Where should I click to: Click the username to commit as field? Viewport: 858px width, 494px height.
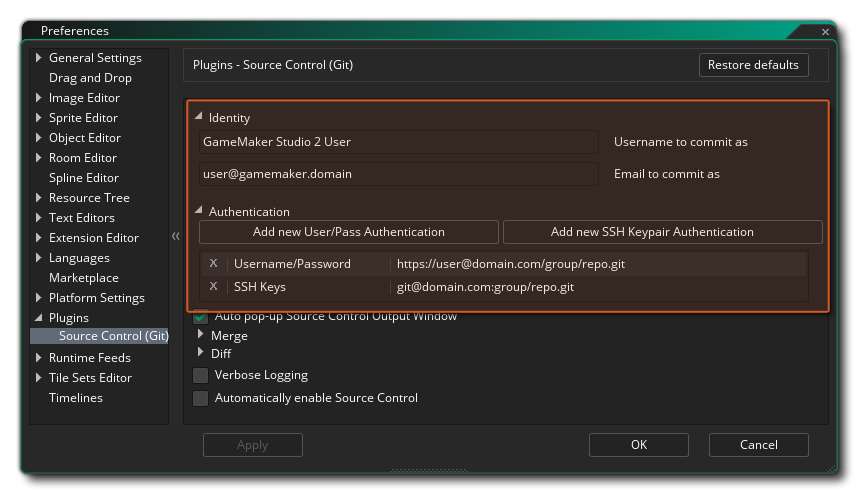pos(397,142)
